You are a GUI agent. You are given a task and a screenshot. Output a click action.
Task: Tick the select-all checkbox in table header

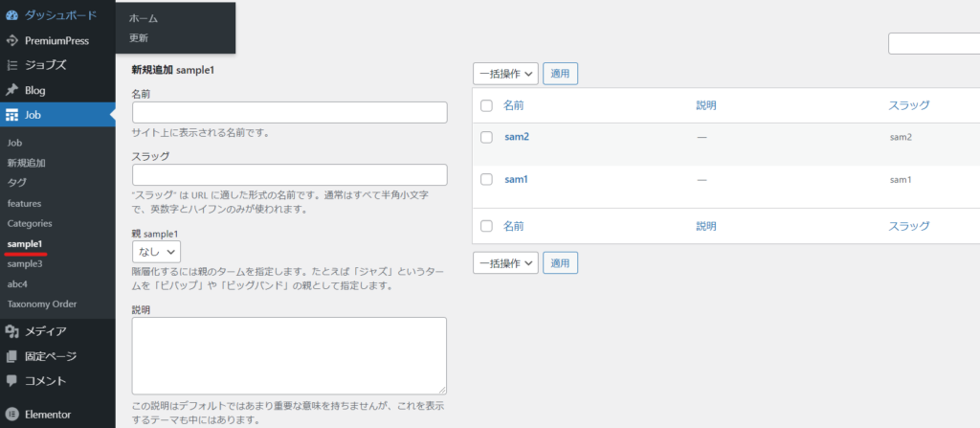(487, 105)
